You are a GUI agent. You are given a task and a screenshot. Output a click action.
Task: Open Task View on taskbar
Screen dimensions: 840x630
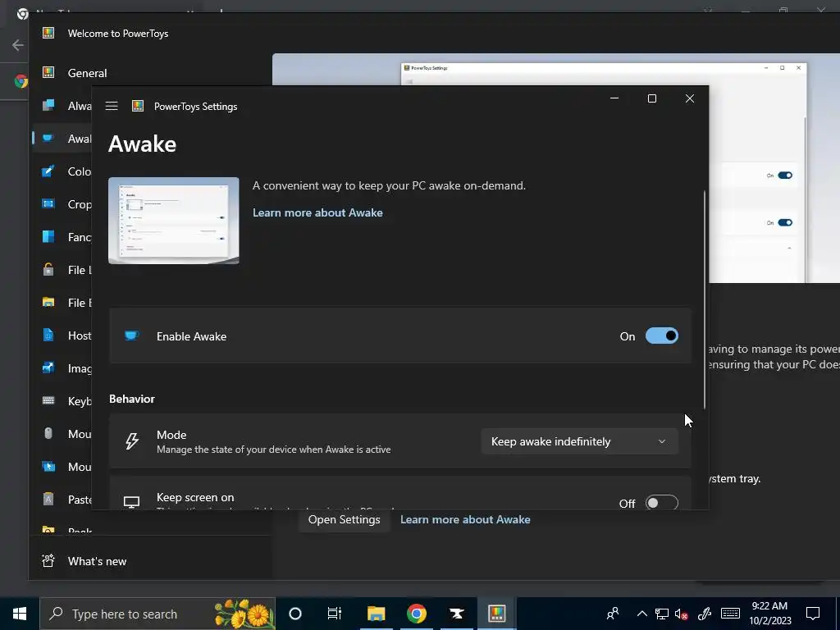click(335, 614)
